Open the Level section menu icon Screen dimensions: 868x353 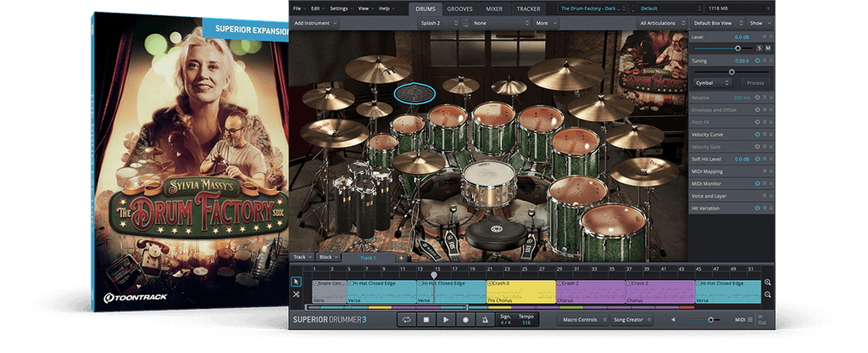tap(765, 36)
